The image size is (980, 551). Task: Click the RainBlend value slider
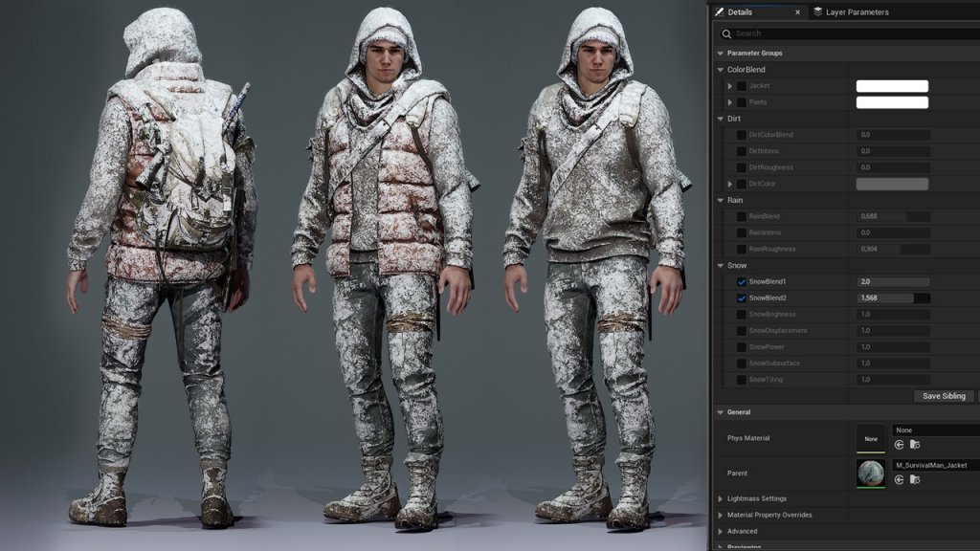[x=893, y=216]
